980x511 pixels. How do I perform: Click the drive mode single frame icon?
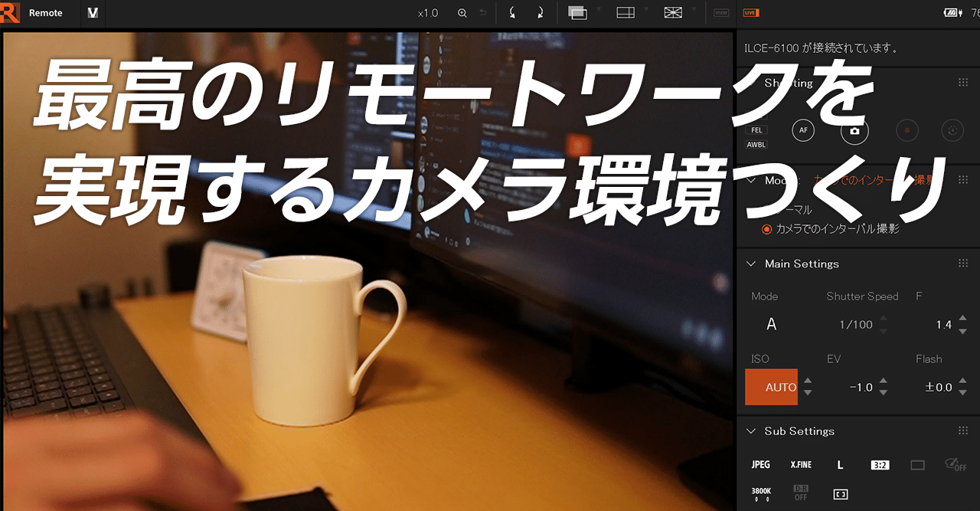pos(918,465)
